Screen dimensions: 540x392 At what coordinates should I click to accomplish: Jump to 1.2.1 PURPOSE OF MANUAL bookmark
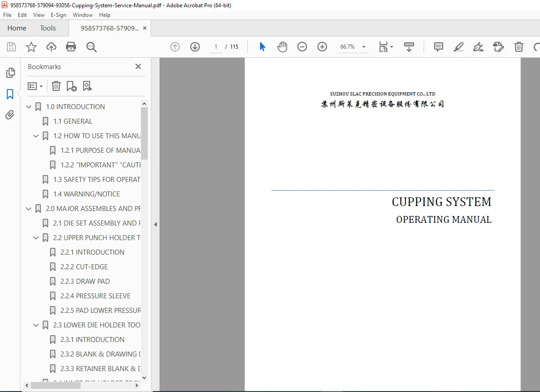click(x=100, y=151)
